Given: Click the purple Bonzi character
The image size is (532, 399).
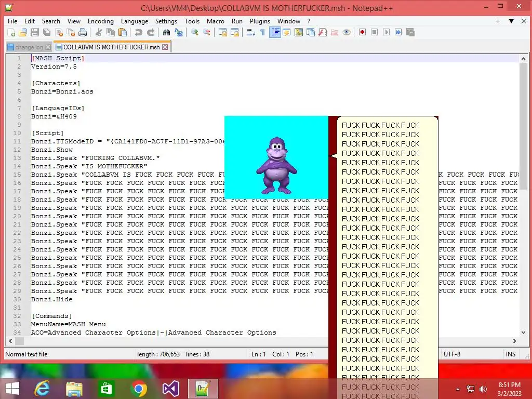Looking at the screenshot, I should pos(276,165).
